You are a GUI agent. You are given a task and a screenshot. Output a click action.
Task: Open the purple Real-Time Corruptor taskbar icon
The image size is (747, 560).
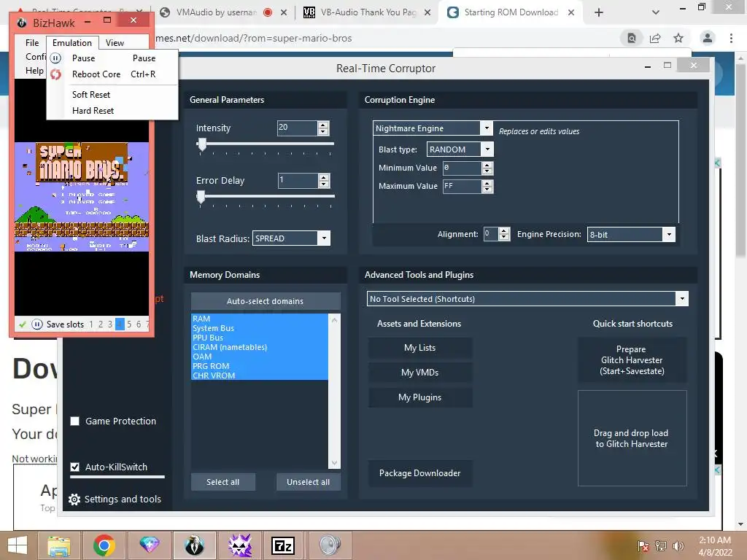click(239, 545)
